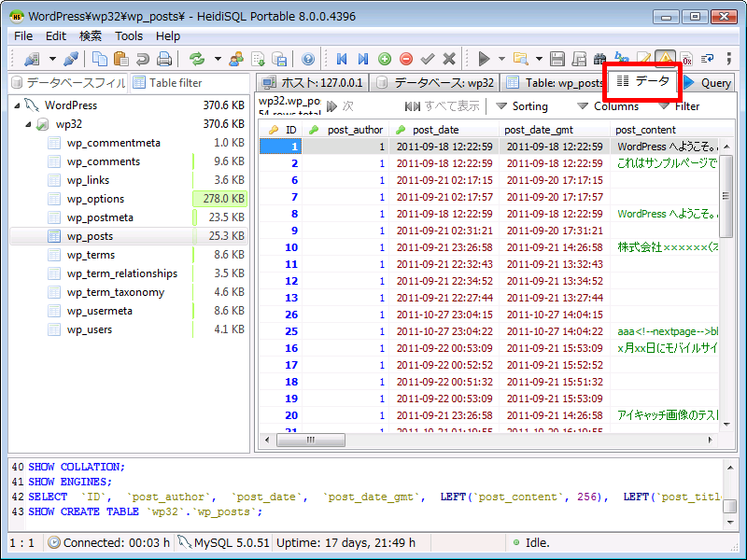The width and height of the screenshot is (747, 560).
Task: Click the 次 next rows button
Action: (340, 106)
